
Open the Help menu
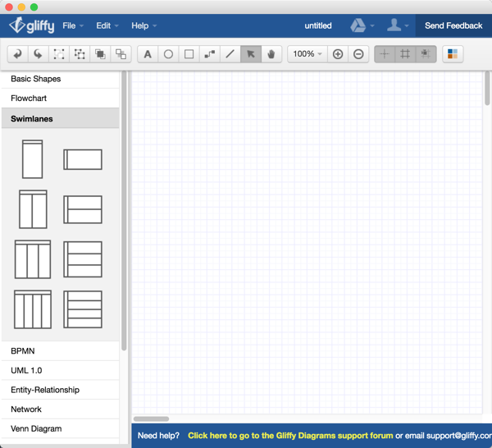click(143, 25)
